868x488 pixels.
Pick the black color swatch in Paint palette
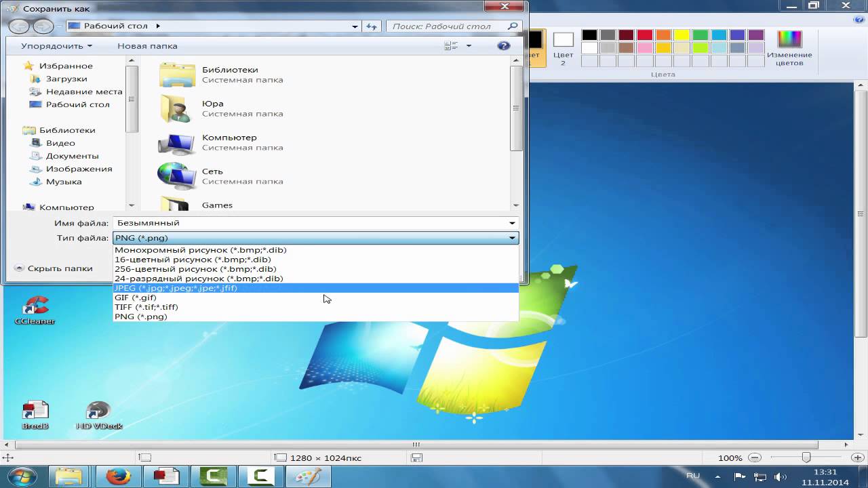[590, 35]
